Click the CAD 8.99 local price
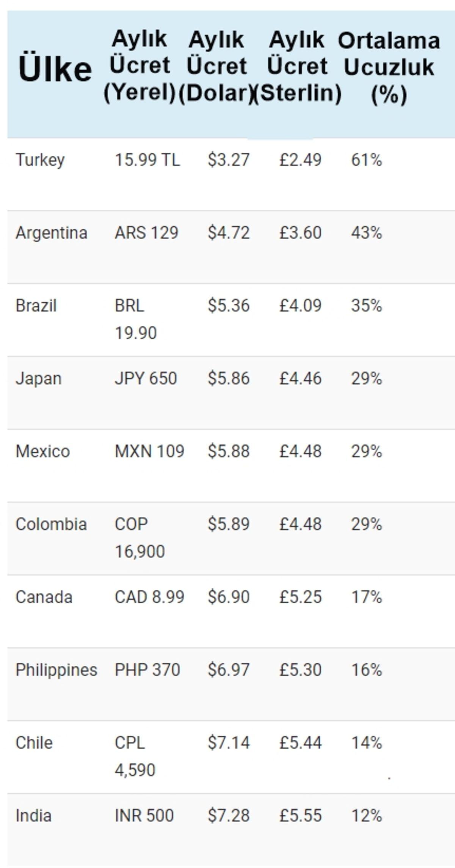 pos(149,597)
